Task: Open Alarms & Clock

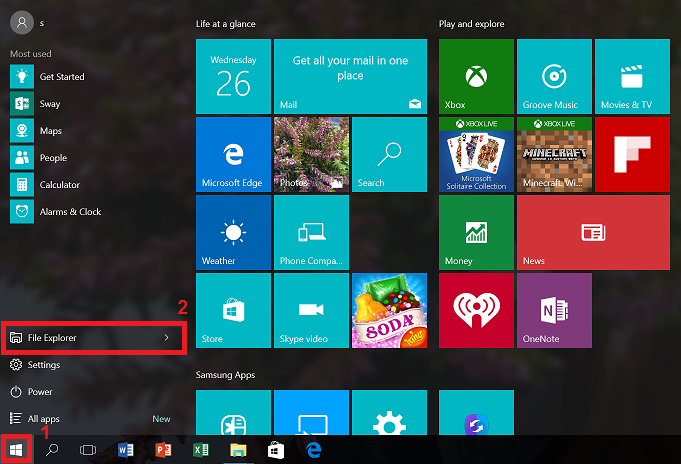Action: [56, 212]
